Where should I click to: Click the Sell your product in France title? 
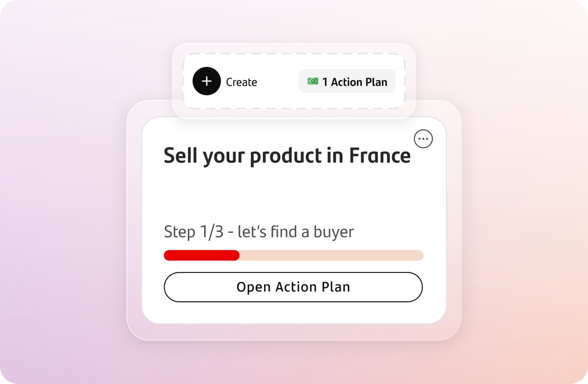tap(287, 155)
